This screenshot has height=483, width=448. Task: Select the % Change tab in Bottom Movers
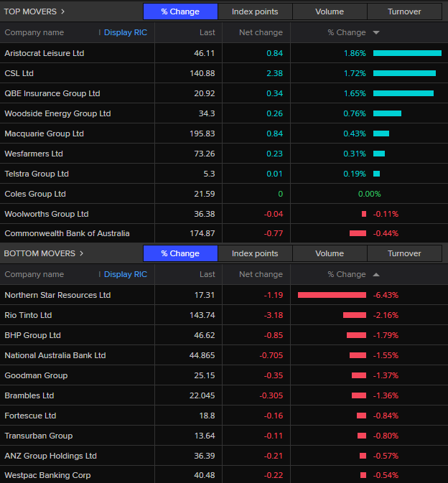pyautogui.click(x=180, y=253)
